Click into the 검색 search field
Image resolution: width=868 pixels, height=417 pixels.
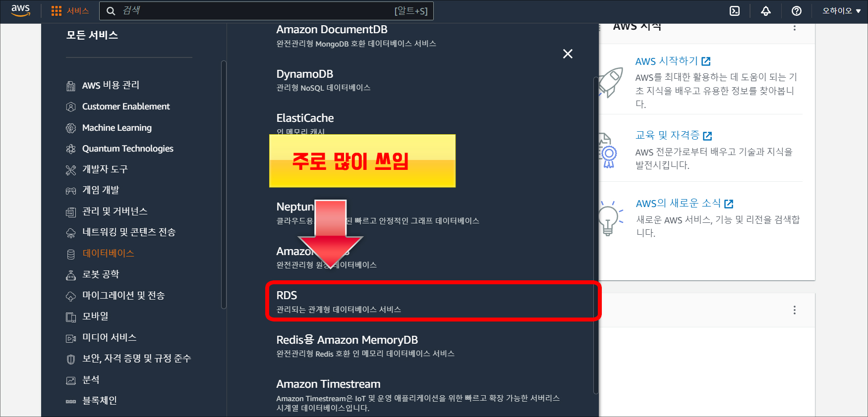pos(266,11)
